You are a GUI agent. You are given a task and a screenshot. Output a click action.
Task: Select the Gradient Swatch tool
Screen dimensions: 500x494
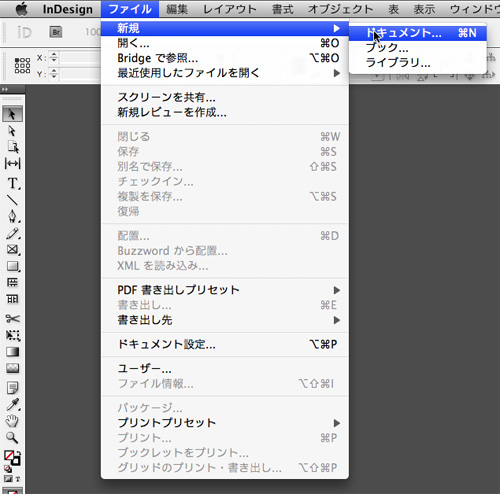point(13,352)
